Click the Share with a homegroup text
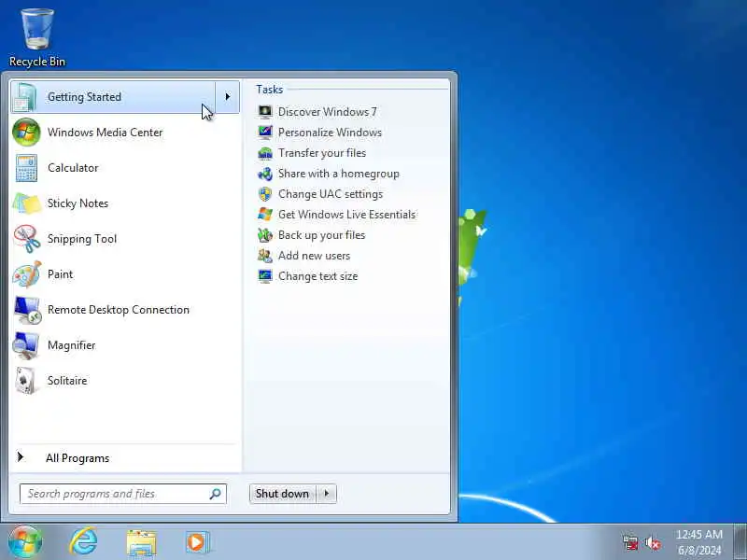This screenshot has width=747, height=560. 339,174
